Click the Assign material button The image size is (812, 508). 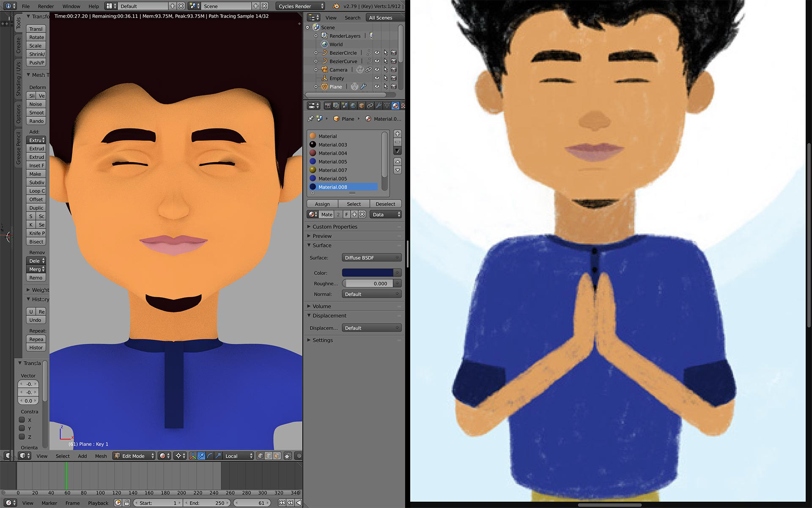coord(322,204)
